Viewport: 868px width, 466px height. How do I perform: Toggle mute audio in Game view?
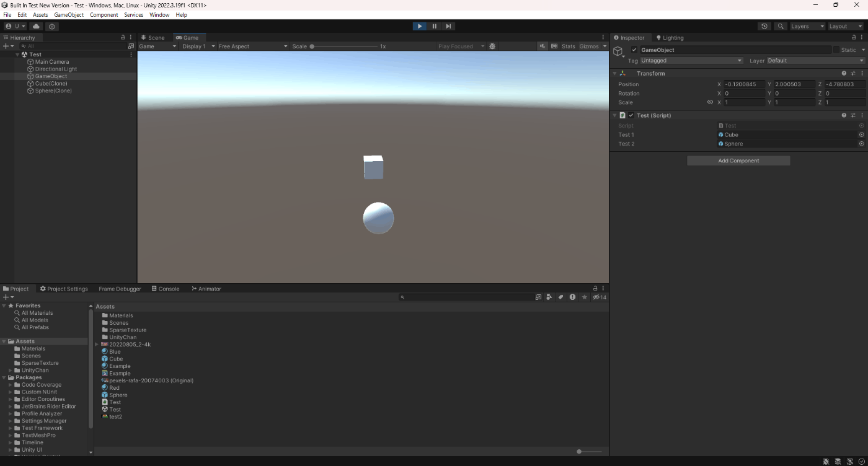tap(543, 46)
